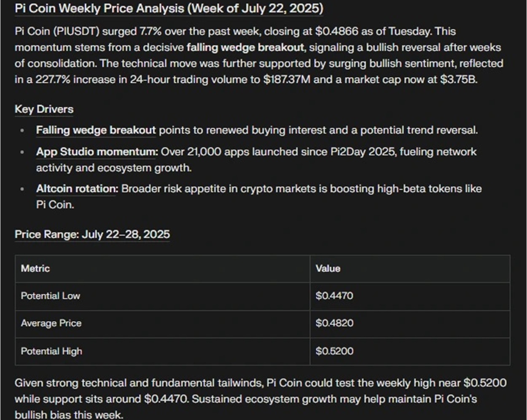Click the Value column header

tap(328, 269)
